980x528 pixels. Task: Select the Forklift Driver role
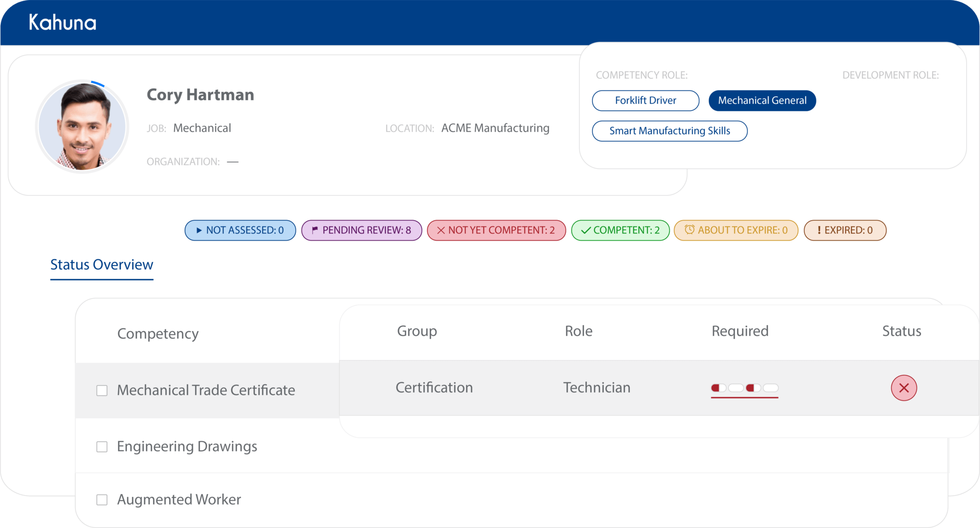646,101
